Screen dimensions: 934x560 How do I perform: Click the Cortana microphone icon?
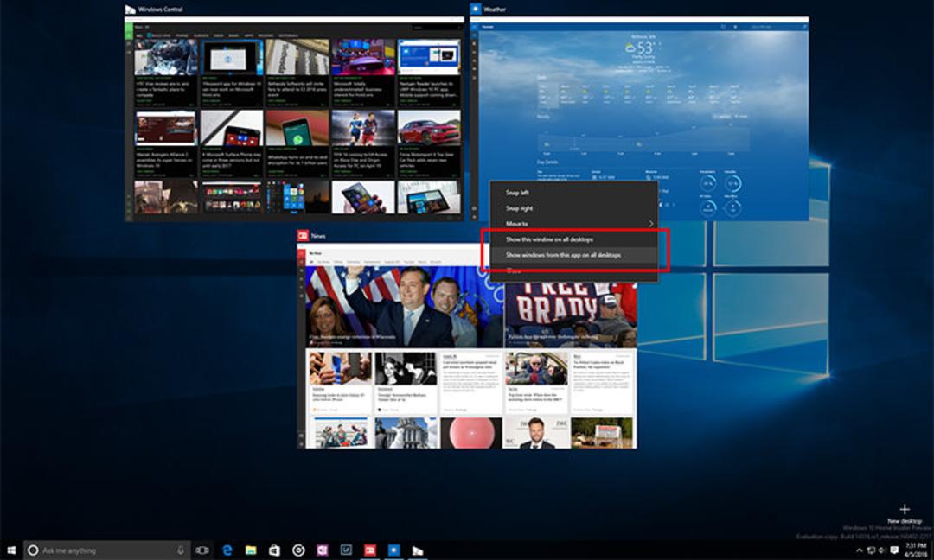click(181, 550)
